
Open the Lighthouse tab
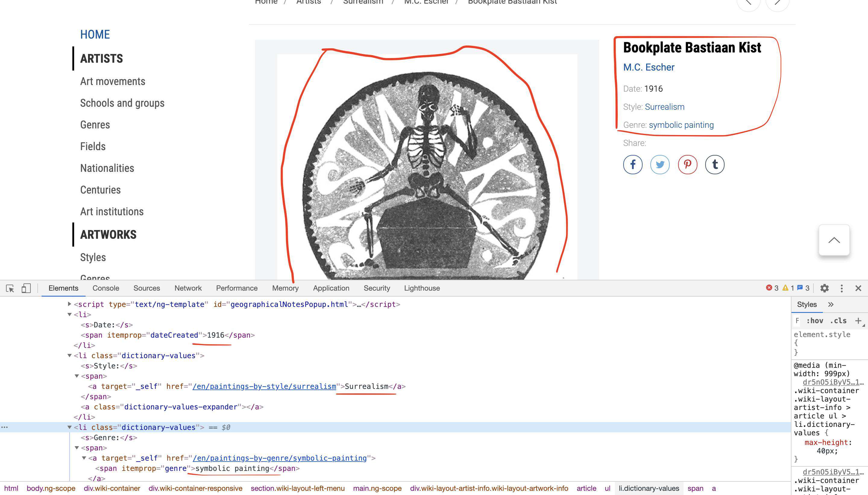pyautogui.click(x=422, y=288)
